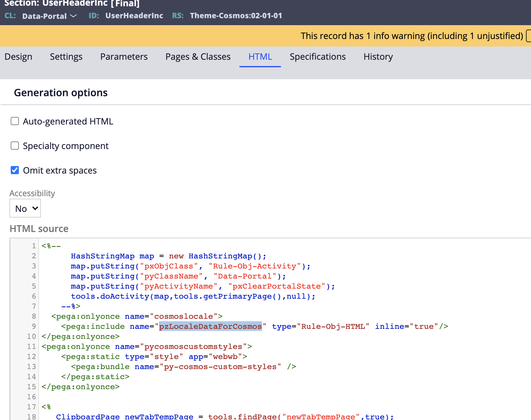Click the newTabTempPage line 18 code

pos(225,417)
